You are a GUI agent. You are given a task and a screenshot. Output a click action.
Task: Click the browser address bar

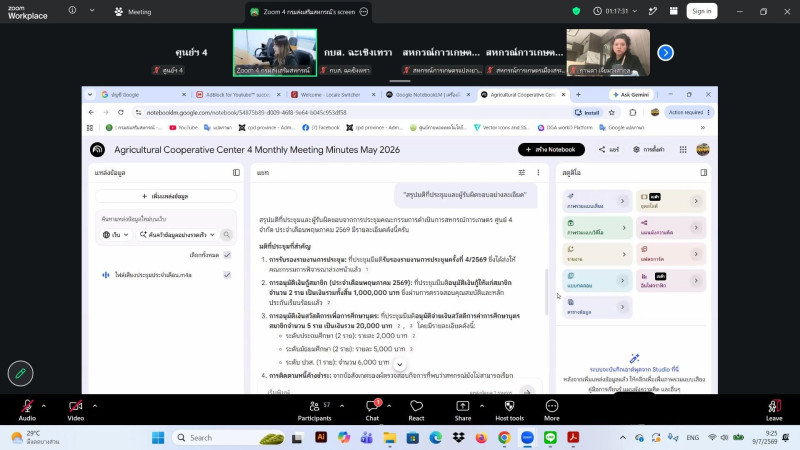[352, 112]
